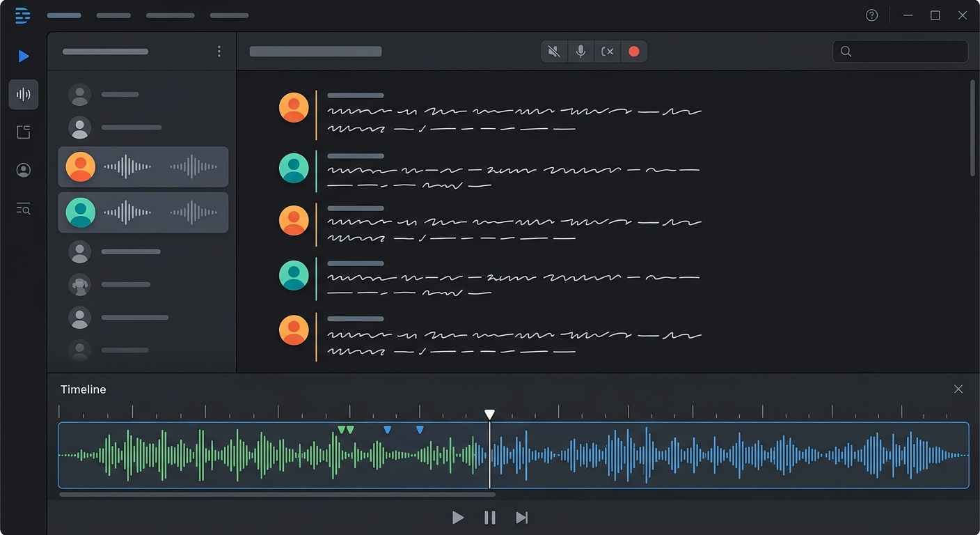Open the three-dot menu of participants panel
980x535 pixels.
tap(219, 52)
